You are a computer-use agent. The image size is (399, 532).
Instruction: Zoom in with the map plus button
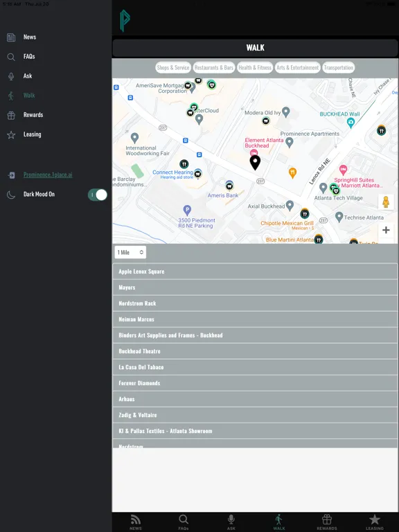[x=386, y=230]
